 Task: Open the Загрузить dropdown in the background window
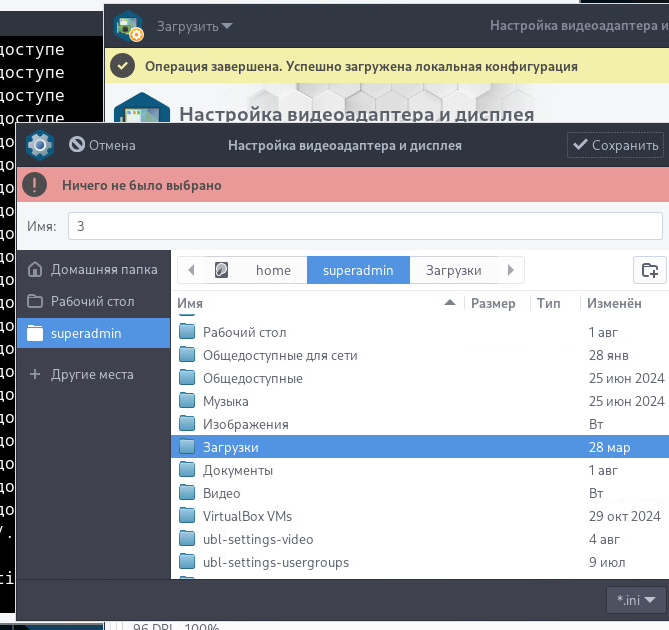coord(195,26)
